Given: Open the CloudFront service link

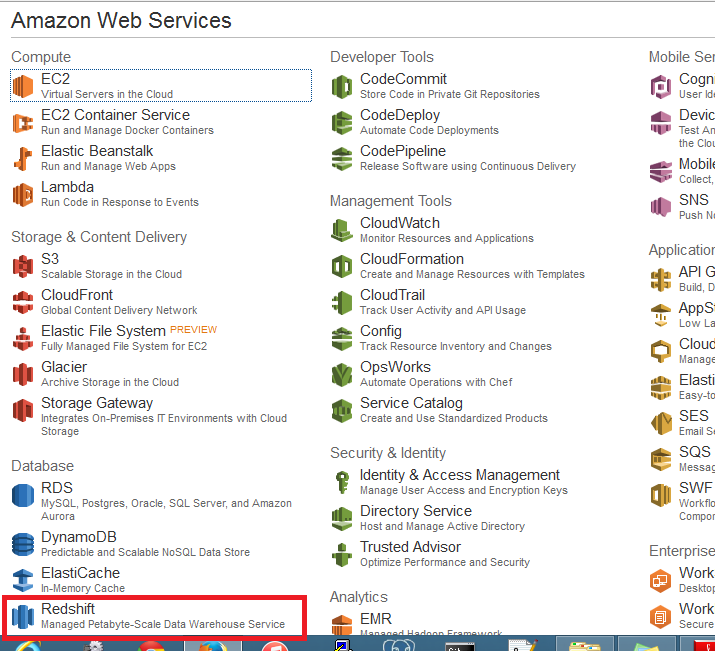Looking at the screenshot, I should (77, 295).
